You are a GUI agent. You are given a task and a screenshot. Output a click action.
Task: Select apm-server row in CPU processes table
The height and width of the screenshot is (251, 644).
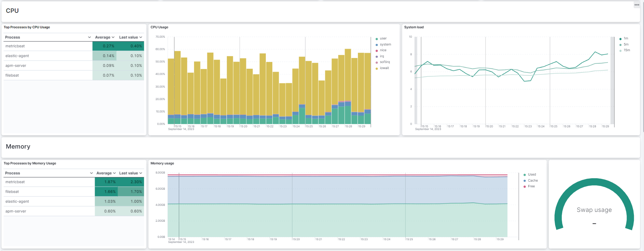74,66
